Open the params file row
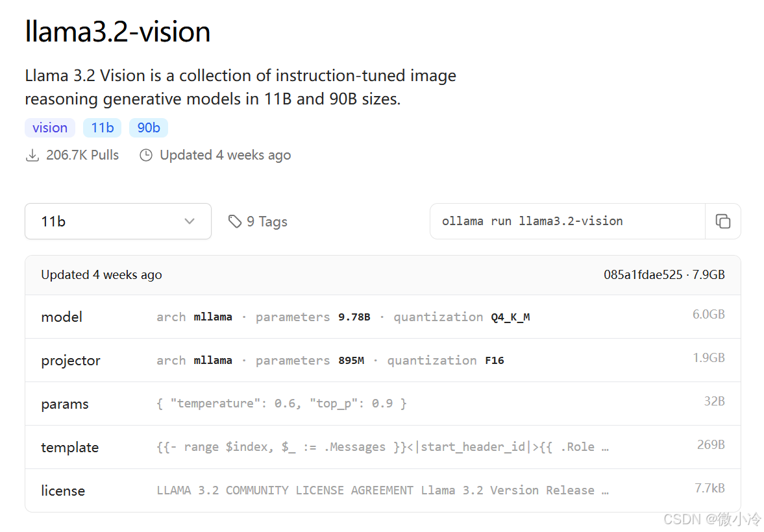The width and height of the screenshot is (764, 532). 65,404
